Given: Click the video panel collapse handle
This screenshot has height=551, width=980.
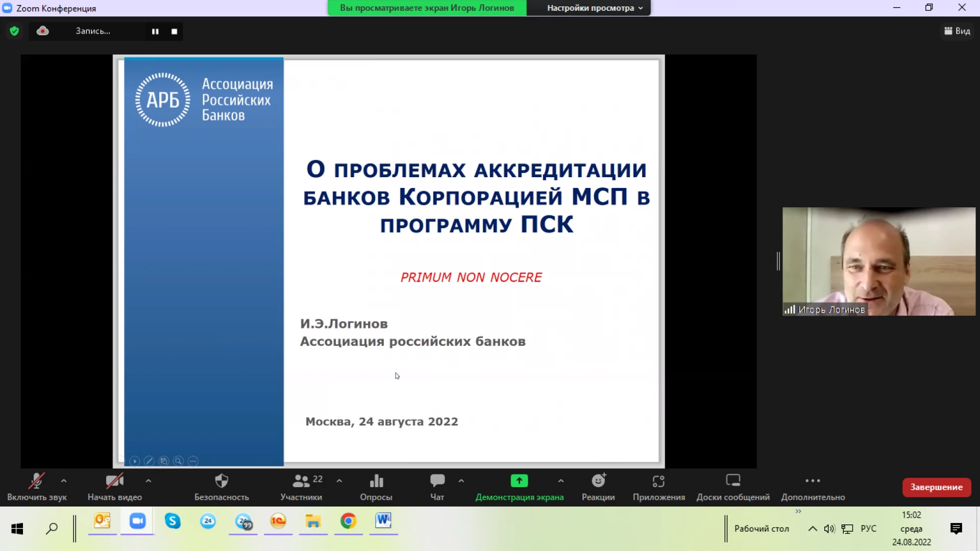Looking at the screenshot, I should pyautogui.click(x=778, y=261).
